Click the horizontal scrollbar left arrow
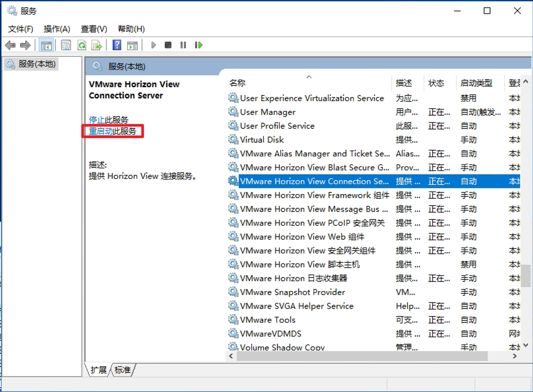This screenshot has width=533, height=392. coord(231,356)
